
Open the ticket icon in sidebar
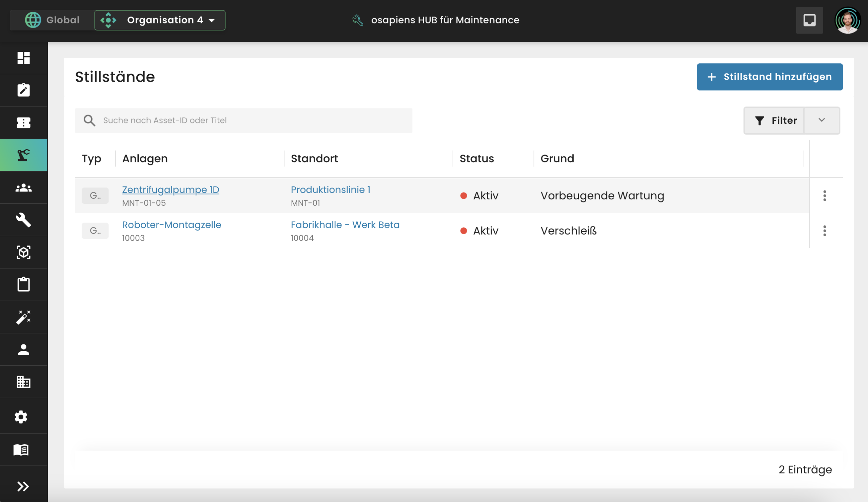coord(23,123)
